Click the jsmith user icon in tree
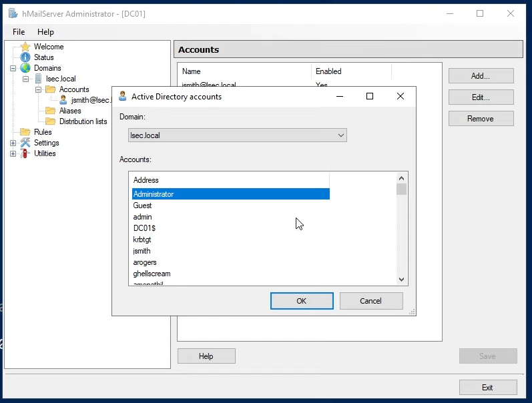This screenshot has height=403, width=532. tap(63, 99)
